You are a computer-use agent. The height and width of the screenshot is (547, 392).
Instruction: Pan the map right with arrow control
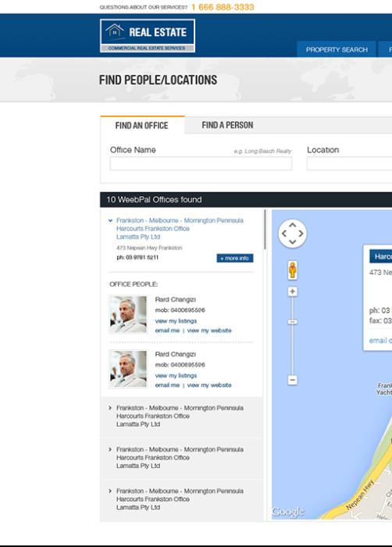click(x=301, y=234)
